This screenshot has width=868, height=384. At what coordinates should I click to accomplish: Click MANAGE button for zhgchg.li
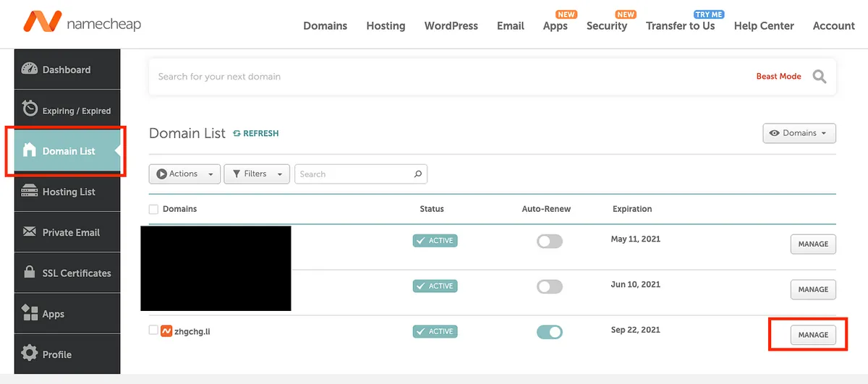pos(813,335)
